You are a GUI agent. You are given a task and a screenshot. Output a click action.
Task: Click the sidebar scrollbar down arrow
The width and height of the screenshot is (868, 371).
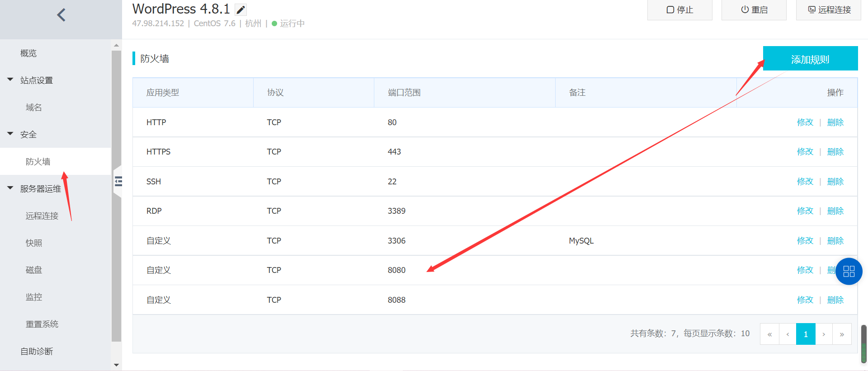117,365
